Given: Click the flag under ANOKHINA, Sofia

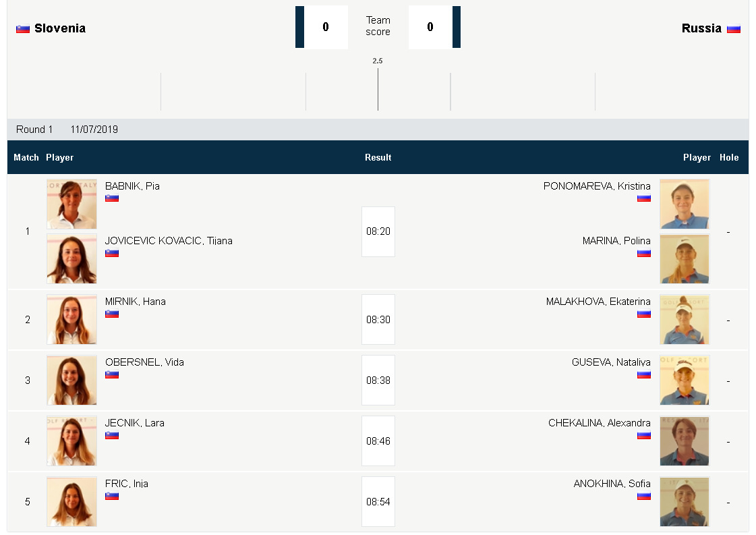Looking at the screenshot, I should [644, 496].
